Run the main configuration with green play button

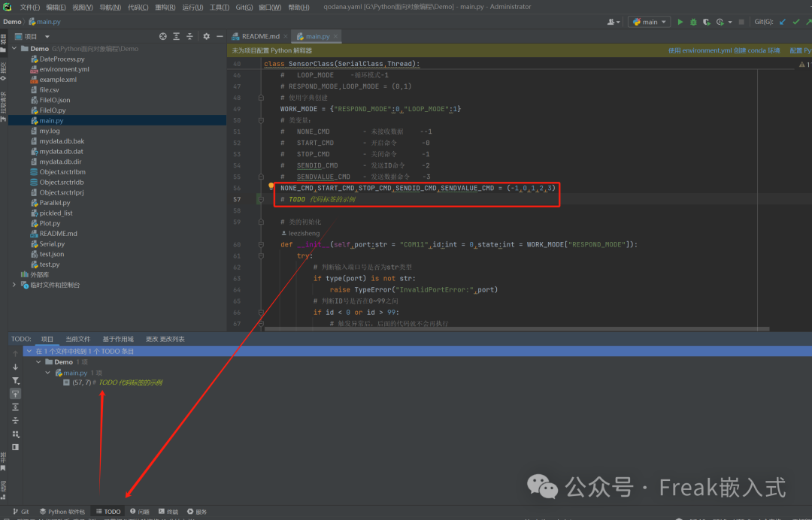pyautogui.click(x=680, y=22)
